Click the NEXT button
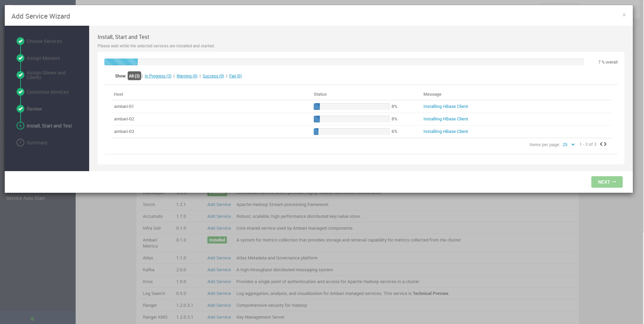 pos(607,182)
